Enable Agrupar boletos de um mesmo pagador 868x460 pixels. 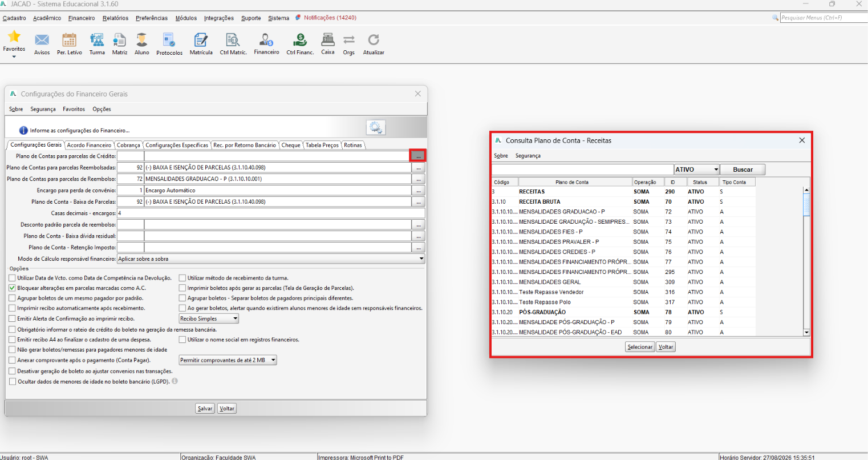click(13, 298)
